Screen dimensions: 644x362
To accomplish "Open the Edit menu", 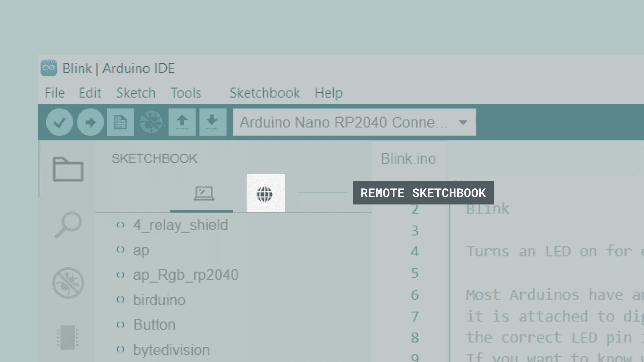I will [90, 93].
